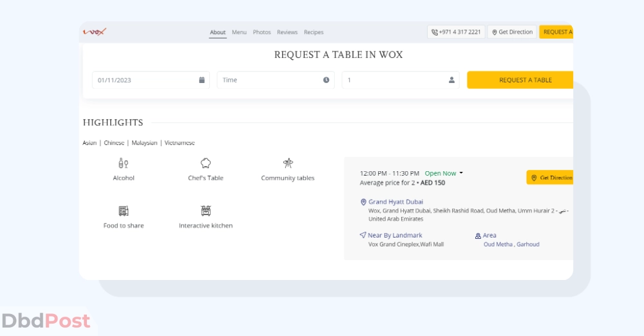Click the HIGHLIGHTS section heading
Image resolution: width=644 pixels, height=336 pixels.
click(113, 122)
